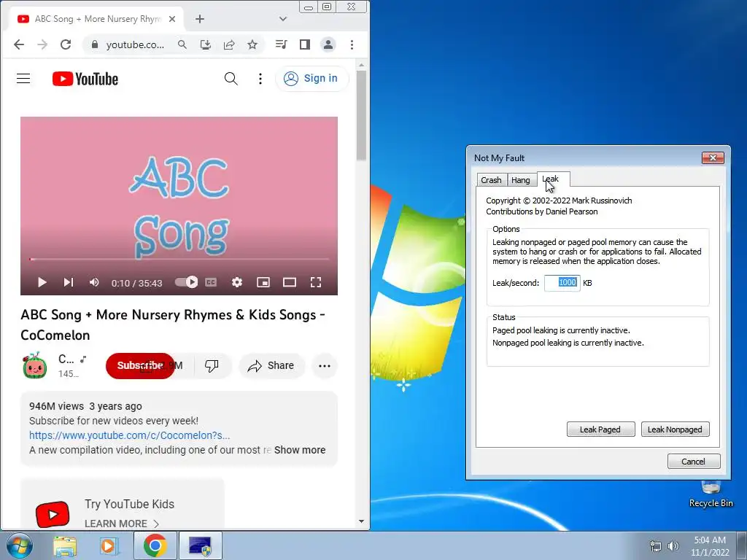Open Chrome profile avatar menu
This screenshot has height=560, width=747.
point(328,44)
